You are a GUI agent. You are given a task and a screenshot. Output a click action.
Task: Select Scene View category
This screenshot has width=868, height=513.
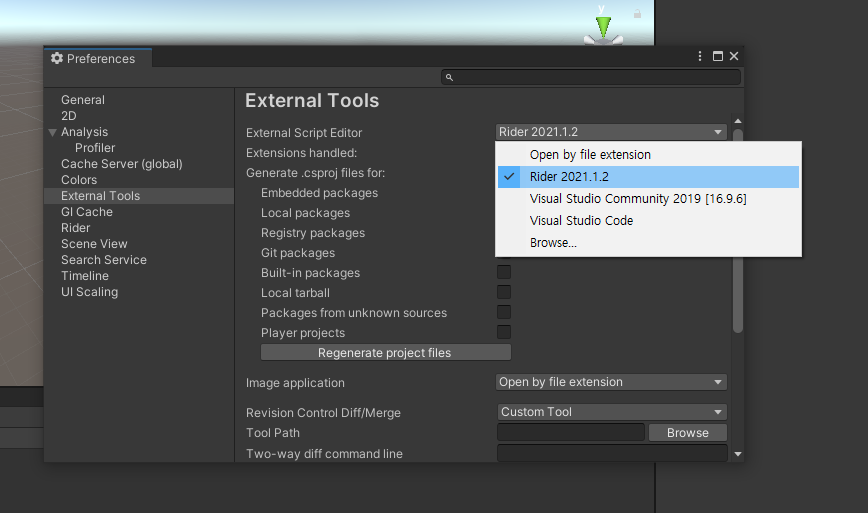(94, 244)
